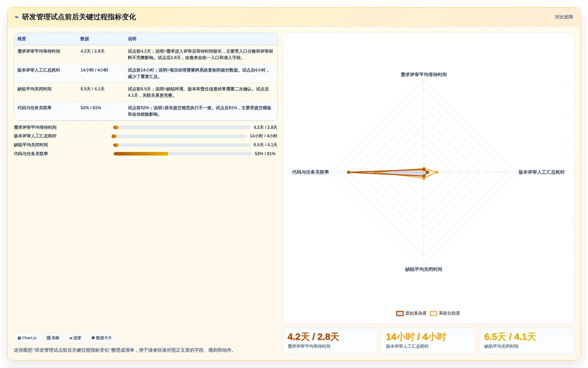Viewport: 588px width, 368px height.
Task: Click the description starting 试点前52%
Action: pyautogui.click(x=200, y=111)
